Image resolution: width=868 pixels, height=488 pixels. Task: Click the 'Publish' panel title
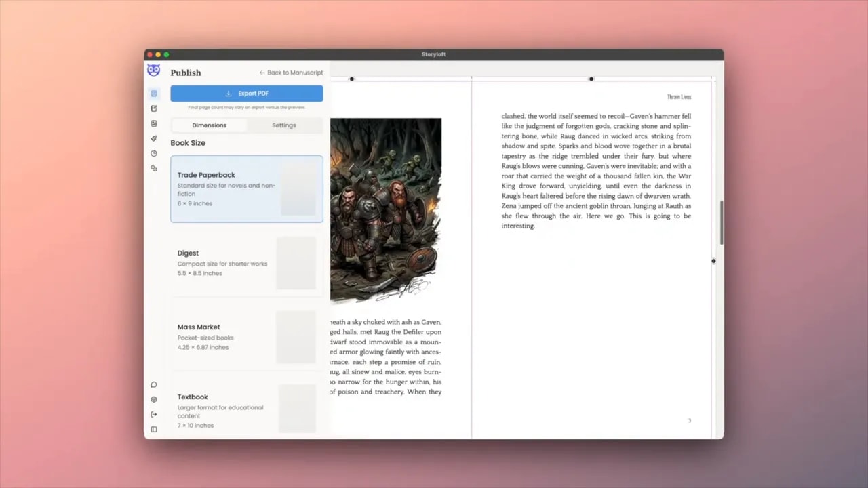click(186, 73)
